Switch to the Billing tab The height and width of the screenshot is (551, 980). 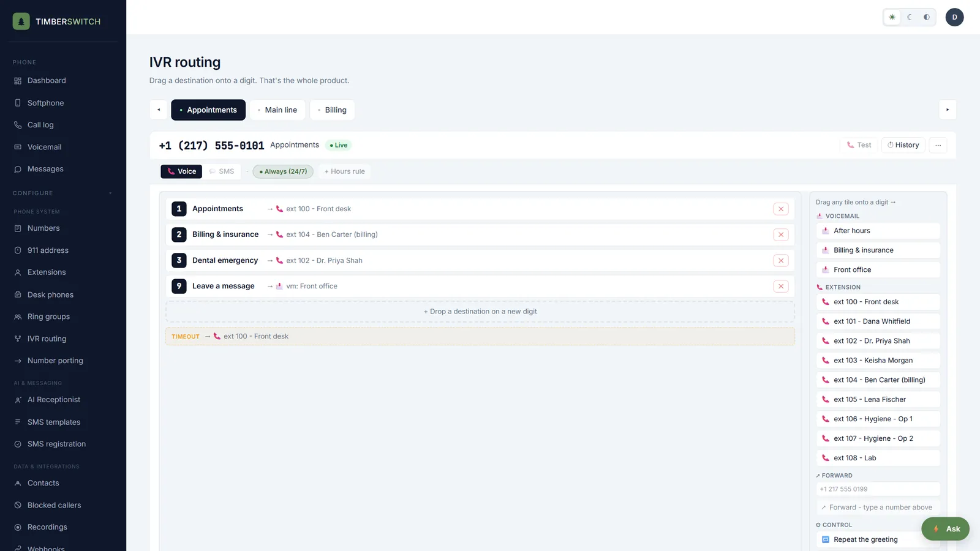[x=332, y=110]
